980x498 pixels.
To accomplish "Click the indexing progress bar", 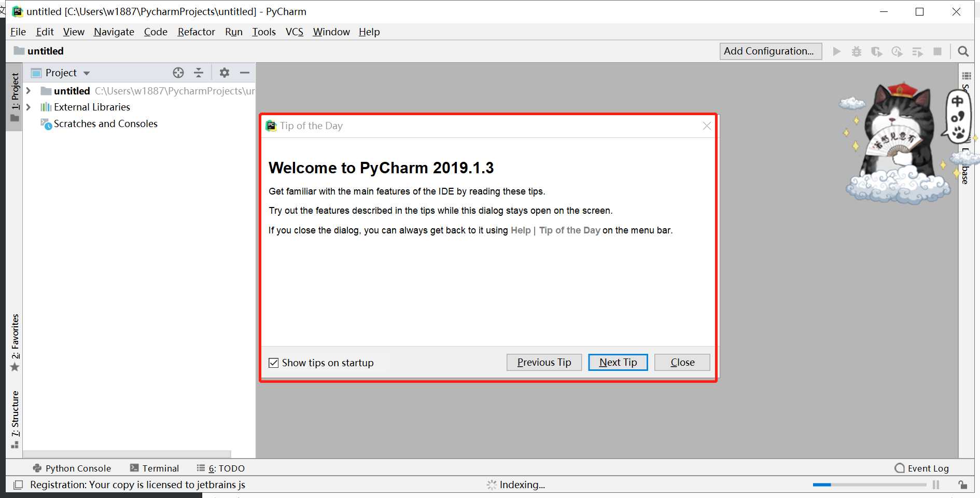I will coord(870,485).
